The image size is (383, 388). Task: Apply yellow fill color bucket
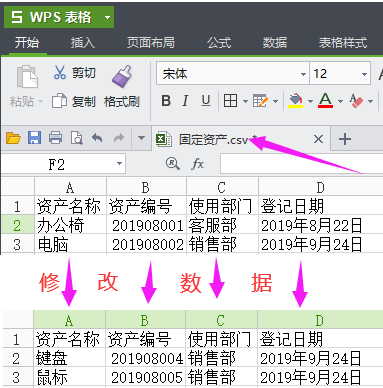tap(295, 101)
